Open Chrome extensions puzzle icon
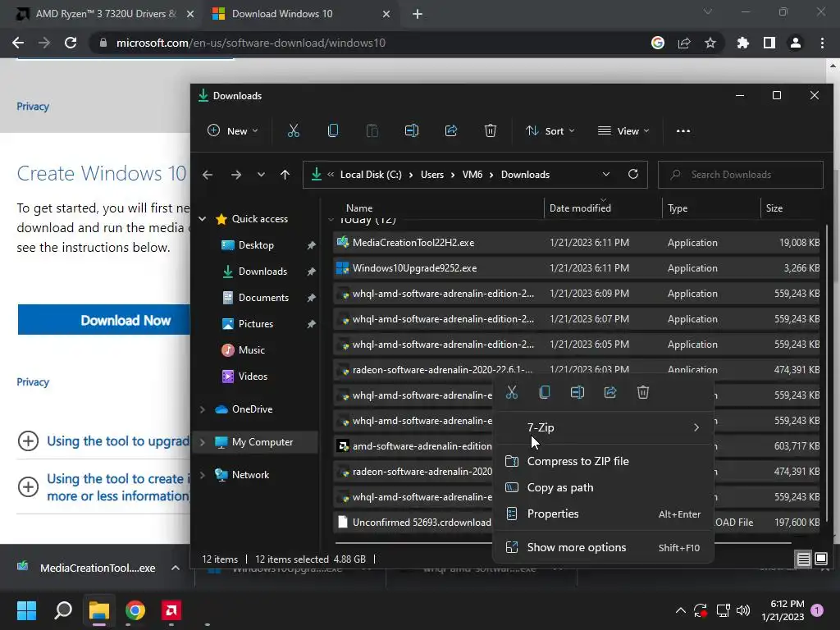The height and width of the screenshot is (630, 840). (742, 43)
